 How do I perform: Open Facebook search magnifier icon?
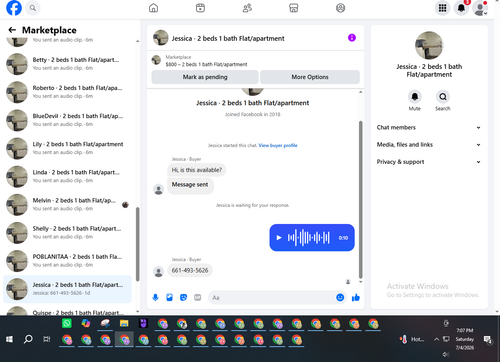(33, 8)
